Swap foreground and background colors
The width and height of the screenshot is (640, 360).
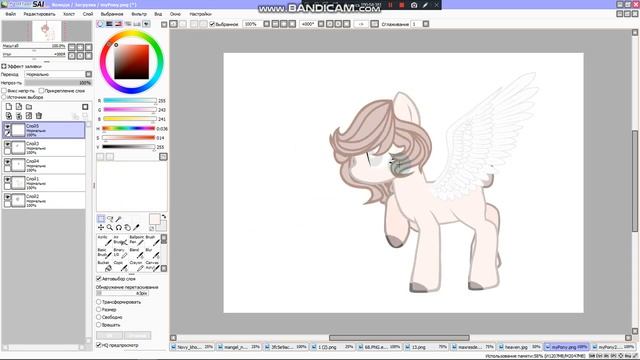click(x=164, y=216)
